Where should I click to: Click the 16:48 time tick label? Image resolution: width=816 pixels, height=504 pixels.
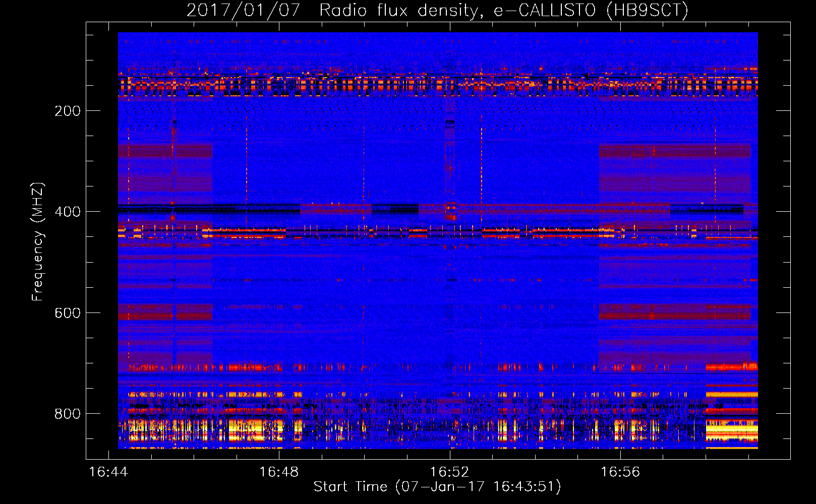tap(279, 472)
